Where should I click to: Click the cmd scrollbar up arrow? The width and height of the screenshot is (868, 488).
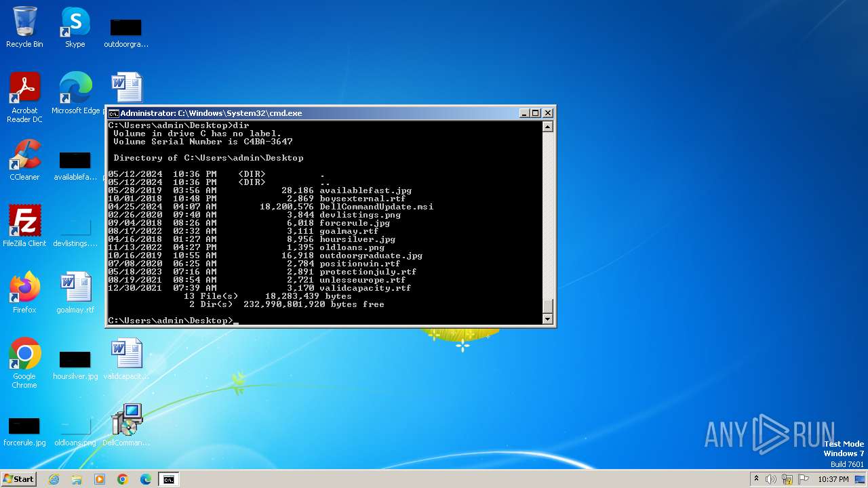coord(548,127)
